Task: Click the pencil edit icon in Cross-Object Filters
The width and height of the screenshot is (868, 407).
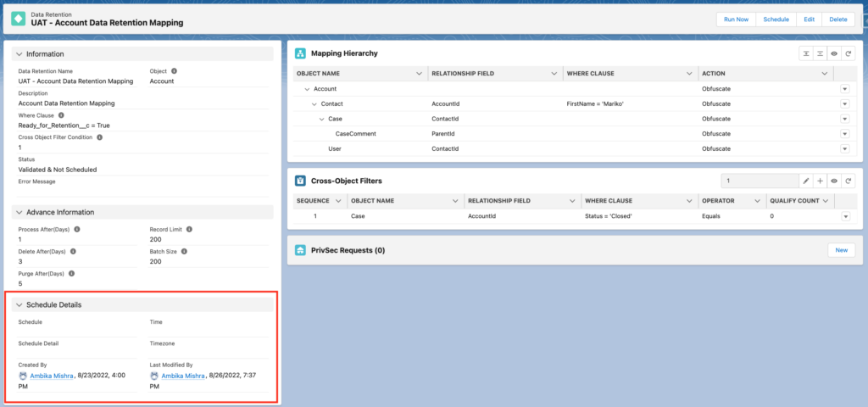Action: click(x=806, y=181)
